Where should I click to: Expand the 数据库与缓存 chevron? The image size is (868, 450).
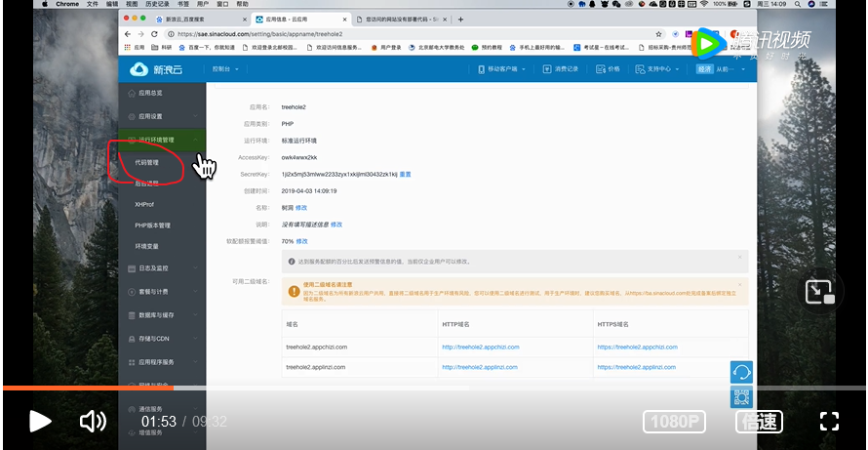[x=195, y=314]
